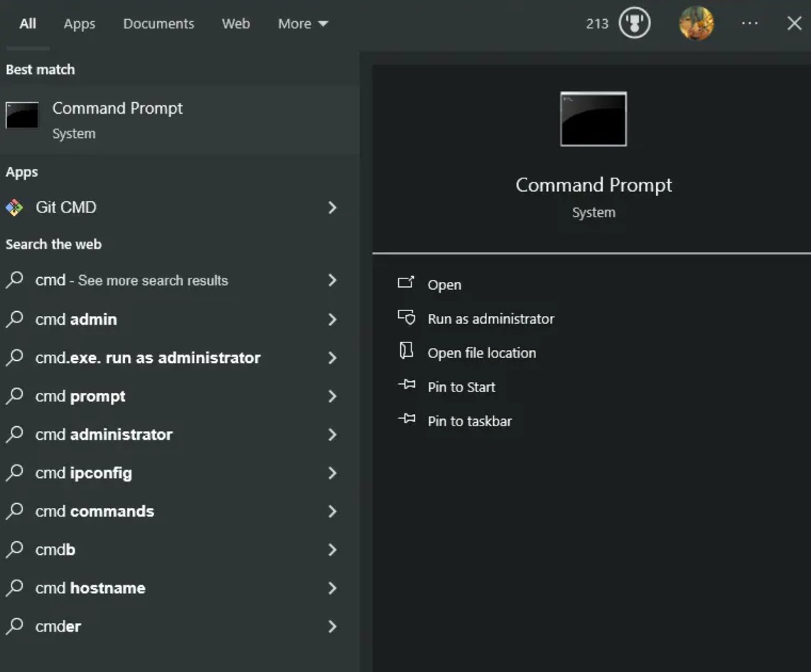
Task: Click search icon beside 'cmd.exe. run as administrator'
Action: [x=14, y=357]
